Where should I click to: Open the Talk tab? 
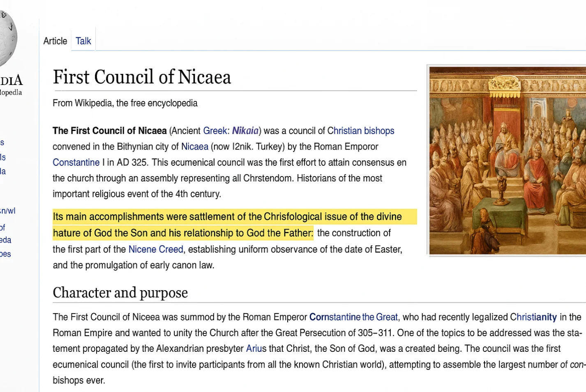pyautogui.click(x=83, y=41)
